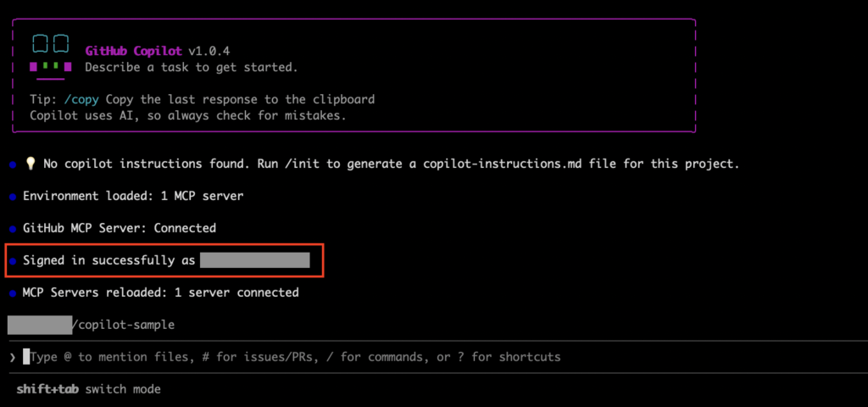Click the lightbulb tip icon
This screenshot has width=868, height=407.
(30, 164)
